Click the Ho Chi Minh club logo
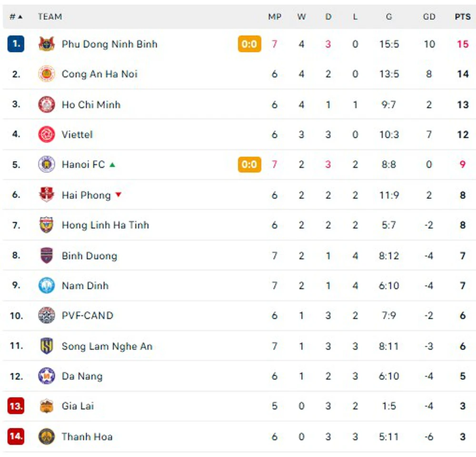The image size is (476, 457). [x=47, y=105]
